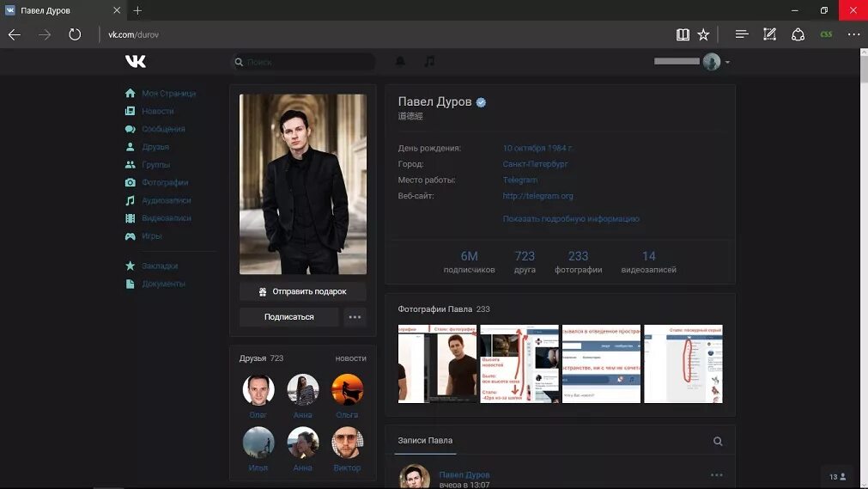Image resolution: width=868 pixels, height=489 pixels.
Task: Click the Закладки star icon
Action: pos(131,266)
